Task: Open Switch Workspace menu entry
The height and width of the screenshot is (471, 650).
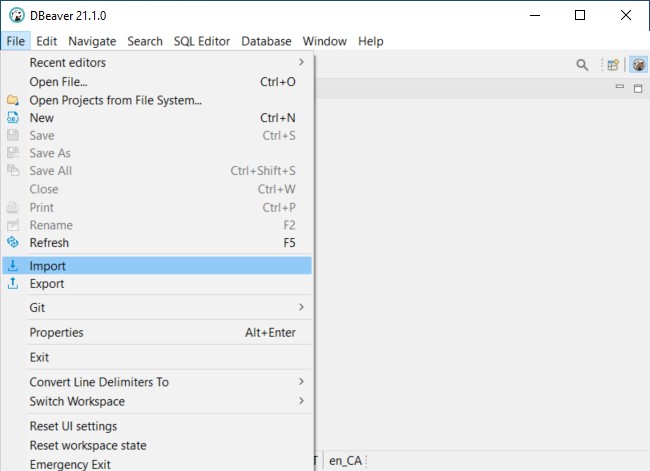Action: point(157,401)
